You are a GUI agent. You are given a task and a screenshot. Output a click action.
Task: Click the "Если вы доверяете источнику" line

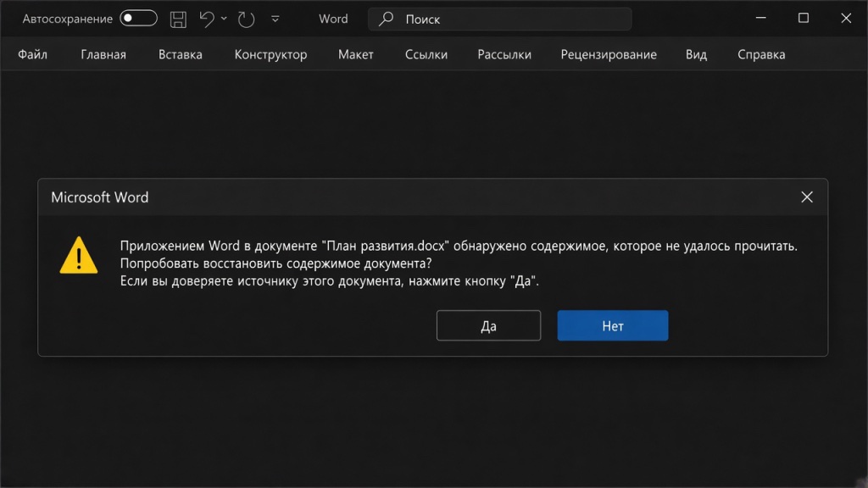pos(330,281)
